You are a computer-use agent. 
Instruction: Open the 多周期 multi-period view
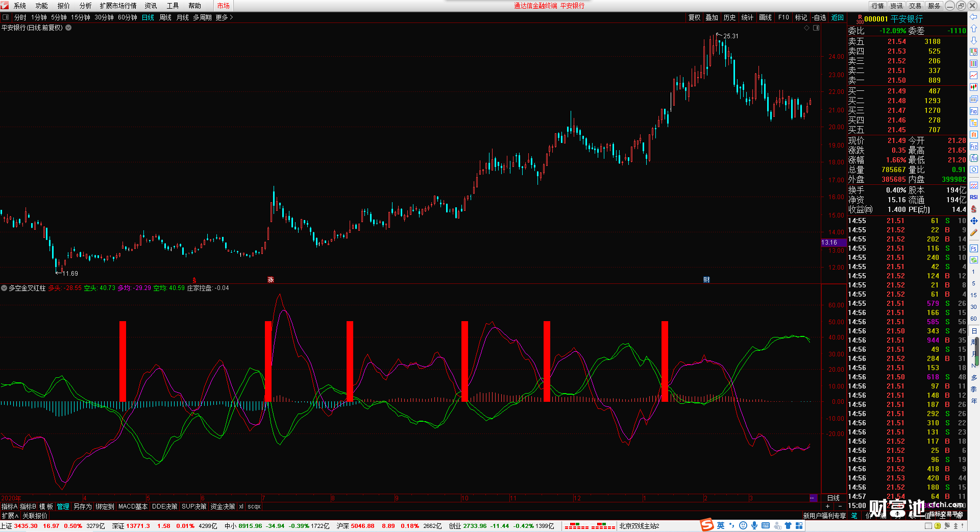(x=202, y=17)
